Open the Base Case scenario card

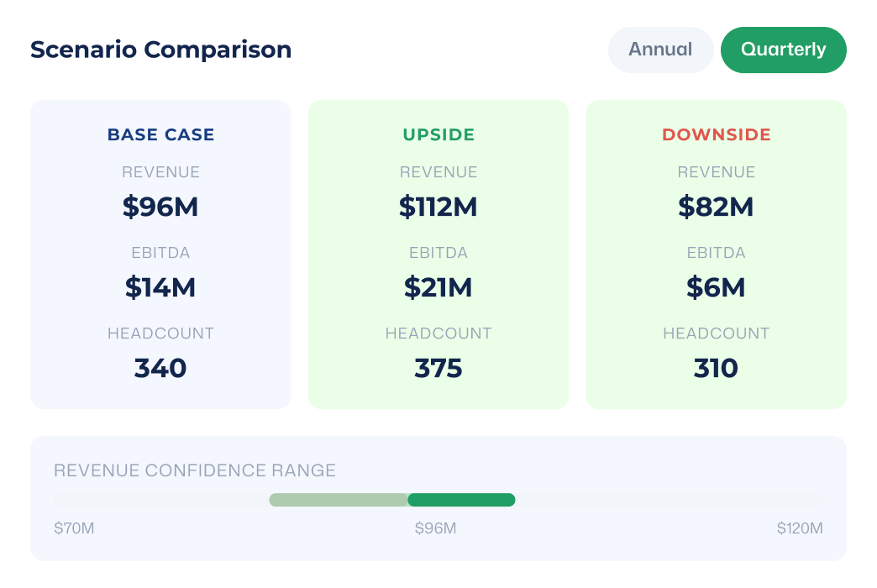(160, 255)
